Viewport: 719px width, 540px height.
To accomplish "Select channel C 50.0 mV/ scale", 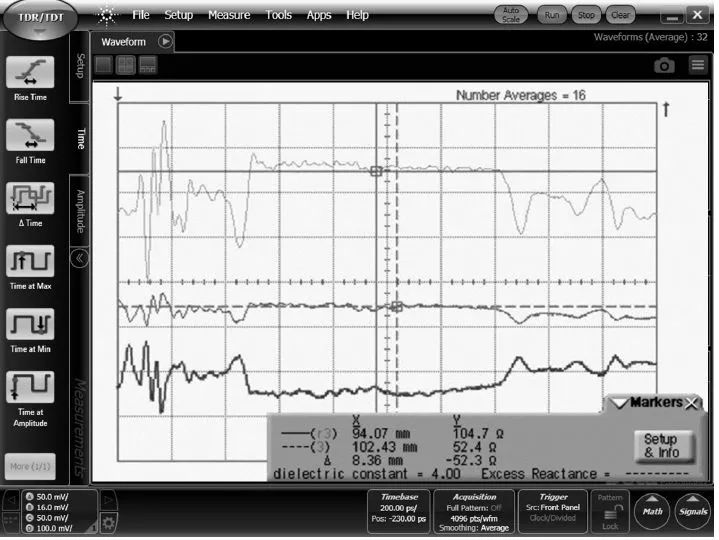I will click(x=48, y=518).
